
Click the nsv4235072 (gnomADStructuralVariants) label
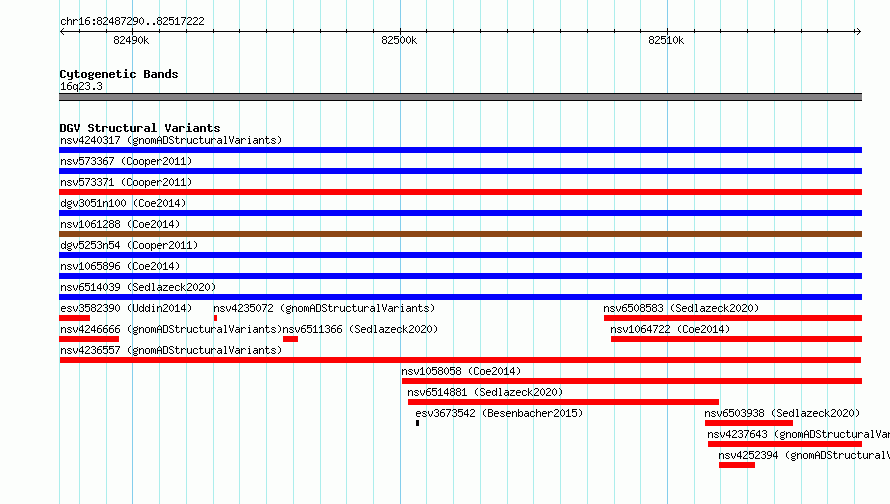coord(324,308)
